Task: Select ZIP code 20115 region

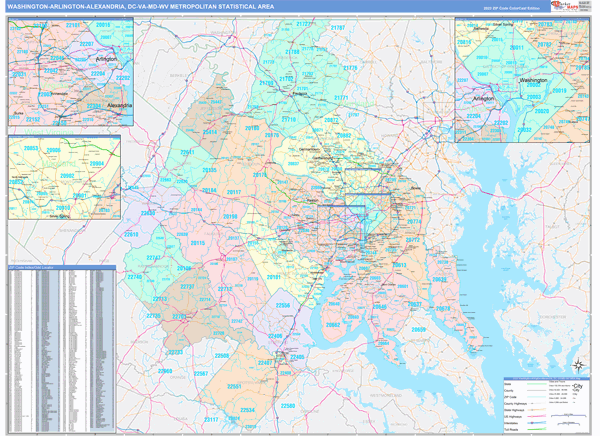Action: (198, 243)
